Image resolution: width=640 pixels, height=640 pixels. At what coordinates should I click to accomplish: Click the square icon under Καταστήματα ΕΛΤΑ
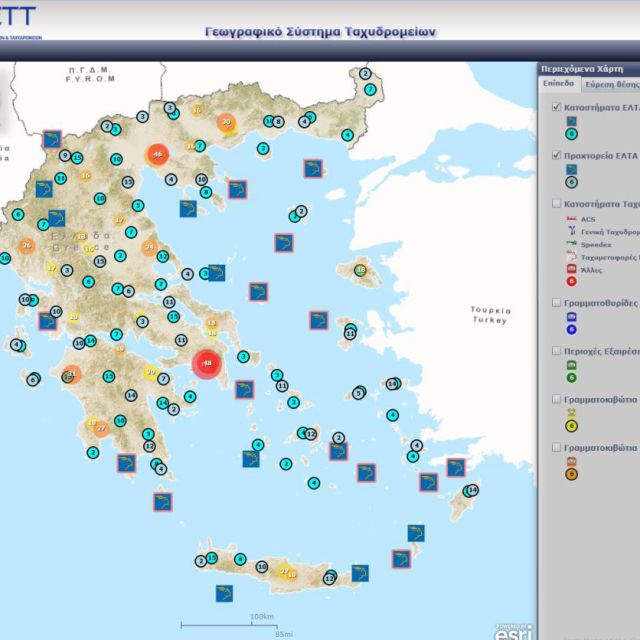point(571,121)
